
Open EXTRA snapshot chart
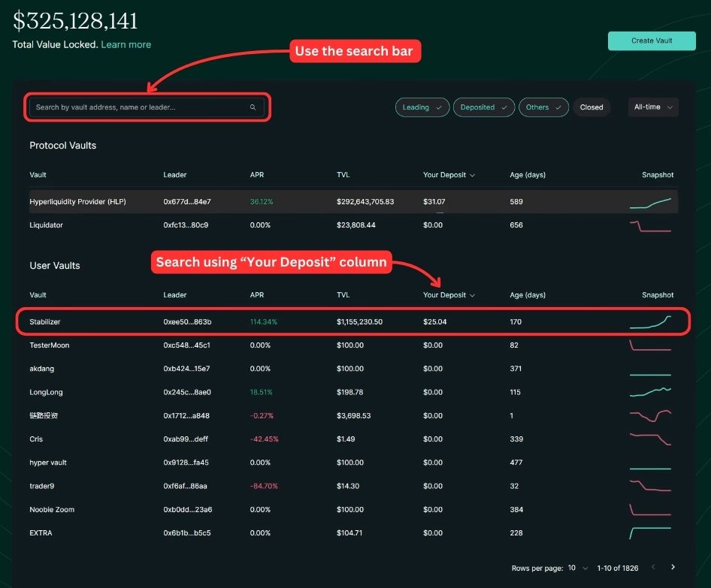coord(650,532)
